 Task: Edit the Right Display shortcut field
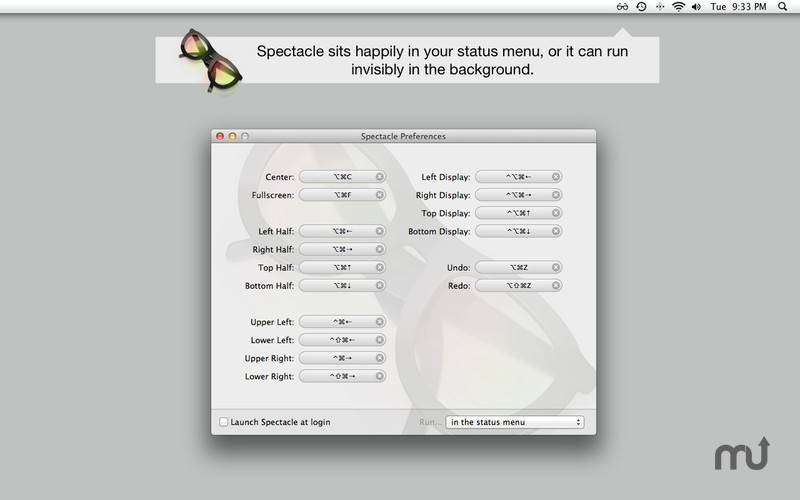pos(518,195)
